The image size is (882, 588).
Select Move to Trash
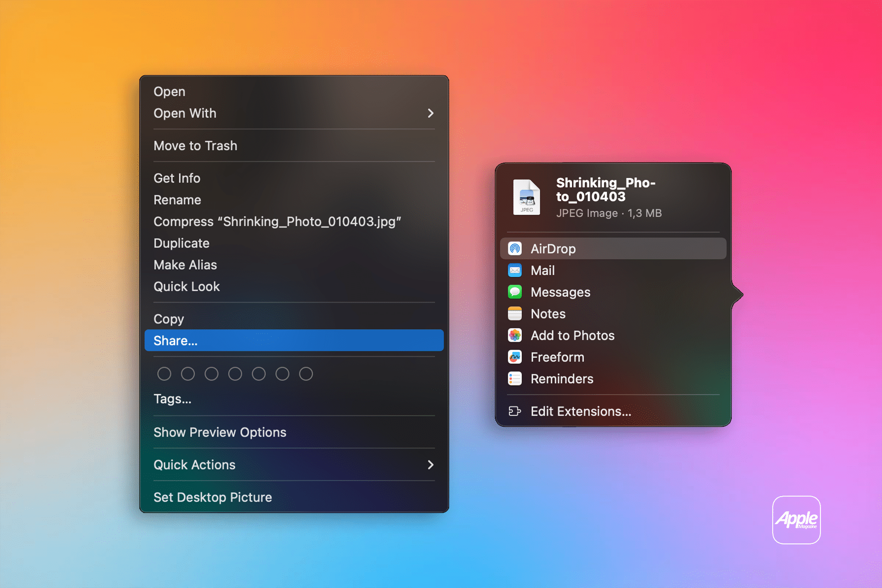pyautogui.click(x=294, y=146)
